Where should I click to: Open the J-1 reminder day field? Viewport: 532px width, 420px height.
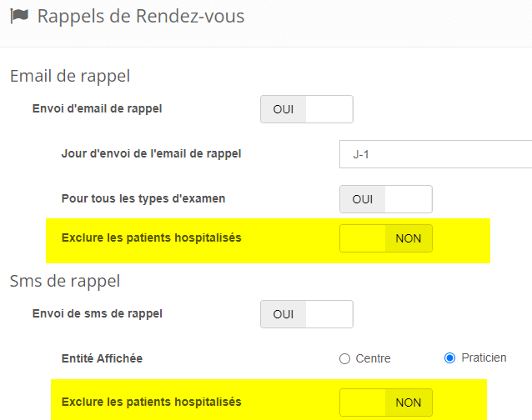coord(435,154)
